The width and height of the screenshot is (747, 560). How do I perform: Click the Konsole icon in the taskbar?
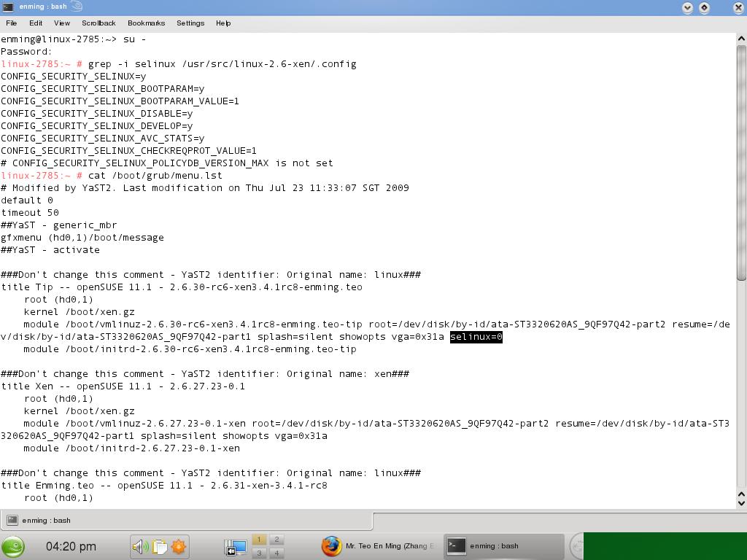pos(456,546)
